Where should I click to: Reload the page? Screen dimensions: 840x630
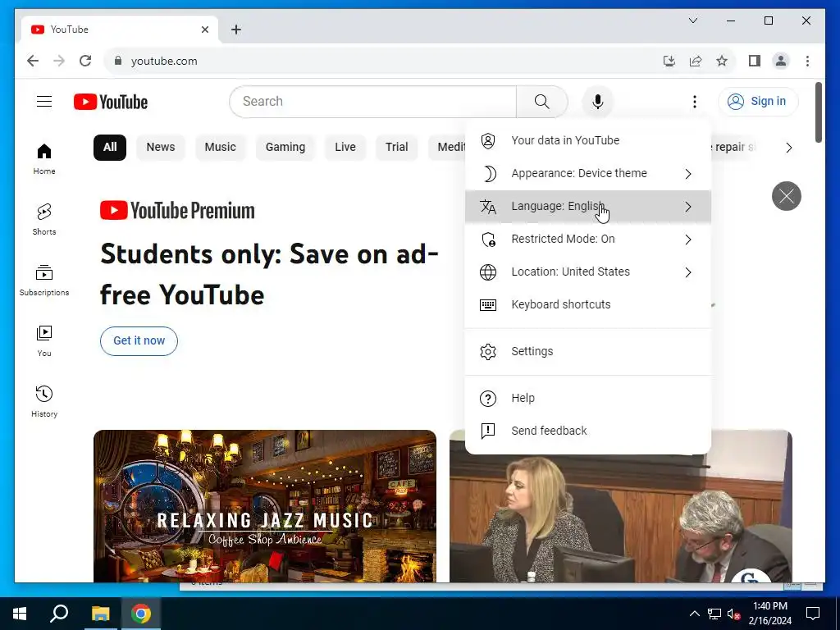[x=85, y=61]
